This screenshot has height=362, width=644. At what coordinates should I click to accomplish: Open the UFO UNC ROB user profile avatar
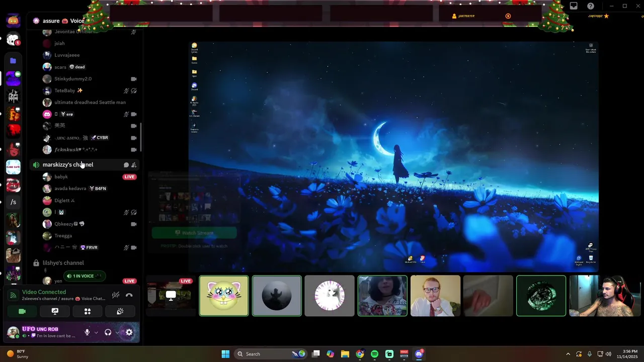click(x=13, y=332)
